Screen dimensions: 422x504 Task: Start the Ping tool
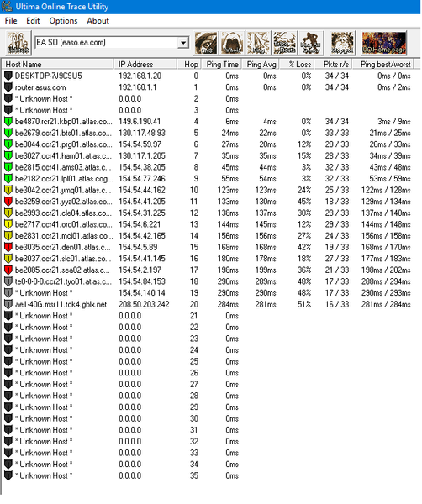coord(258,43)
